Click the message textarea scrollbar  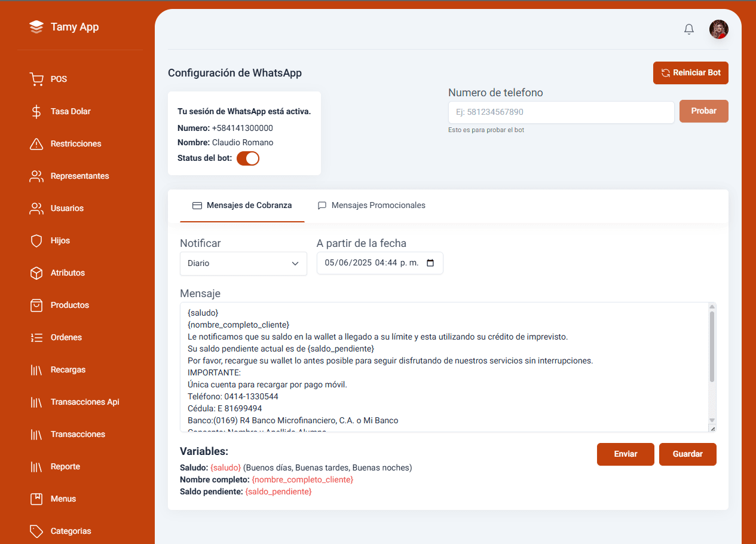point(712,347)
